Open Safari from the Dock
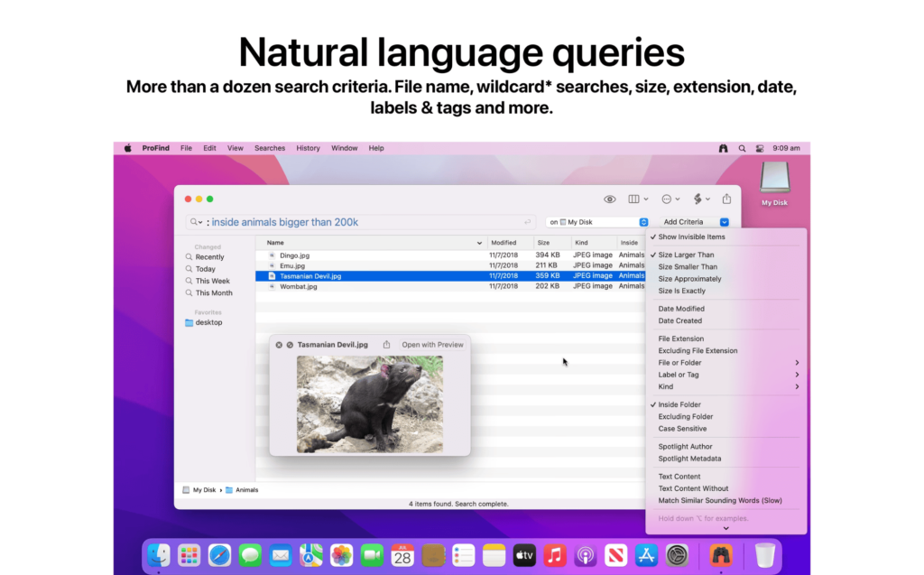 (x=219, y=555)
